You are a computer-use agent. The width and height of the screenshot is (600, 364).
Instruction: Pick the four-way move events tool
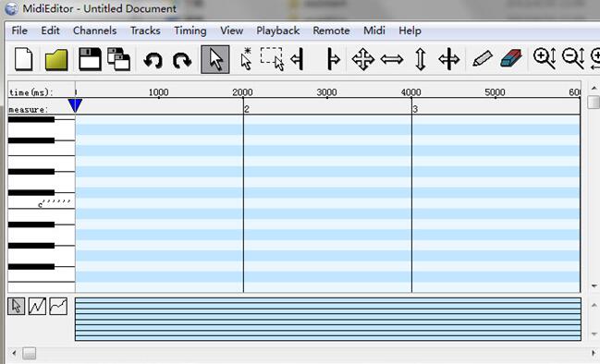[x=362, y=60]
